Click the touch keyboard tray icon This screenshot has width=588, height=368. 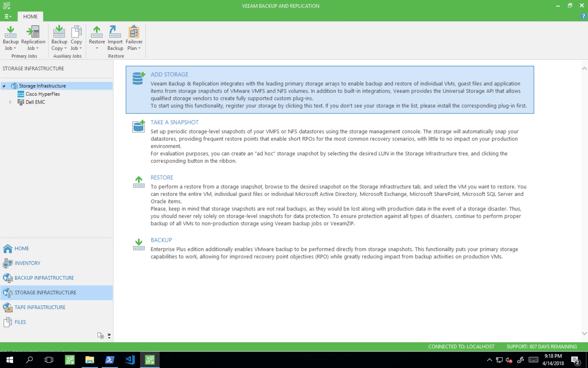533,360
